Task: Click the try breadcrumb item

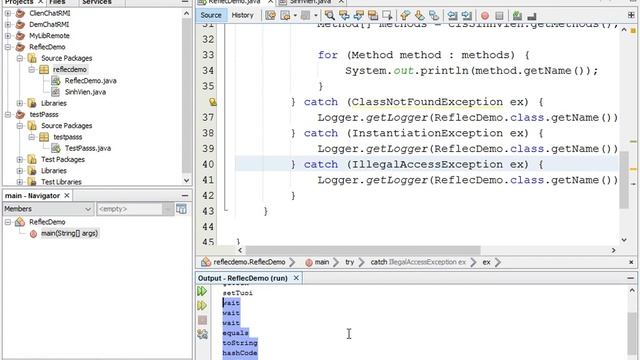Action: point(350,262)
